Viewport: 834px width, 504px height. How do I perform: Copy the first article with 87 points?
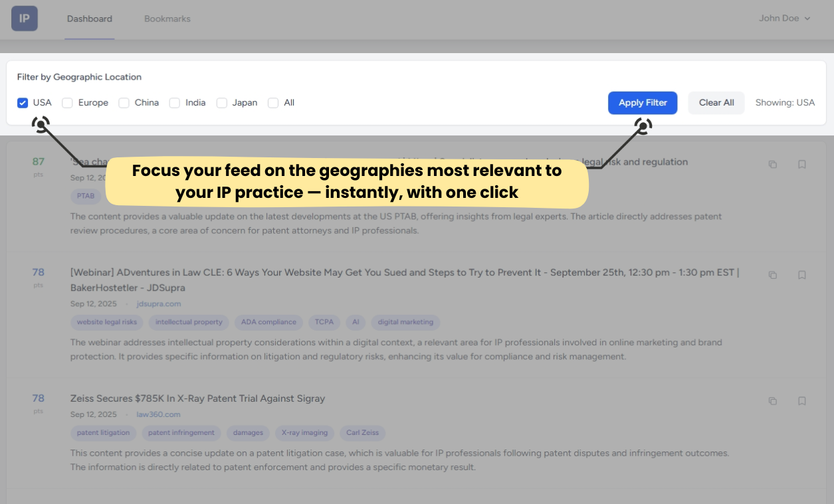click(772, 164)
